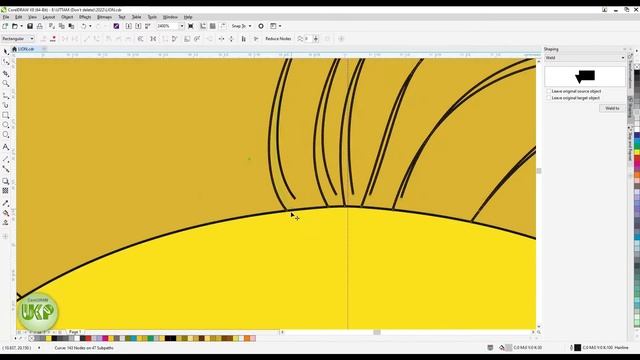The image size is (640, 360).
Task: Open the Weld shaping type dropdown
Action: pos(584,58)
